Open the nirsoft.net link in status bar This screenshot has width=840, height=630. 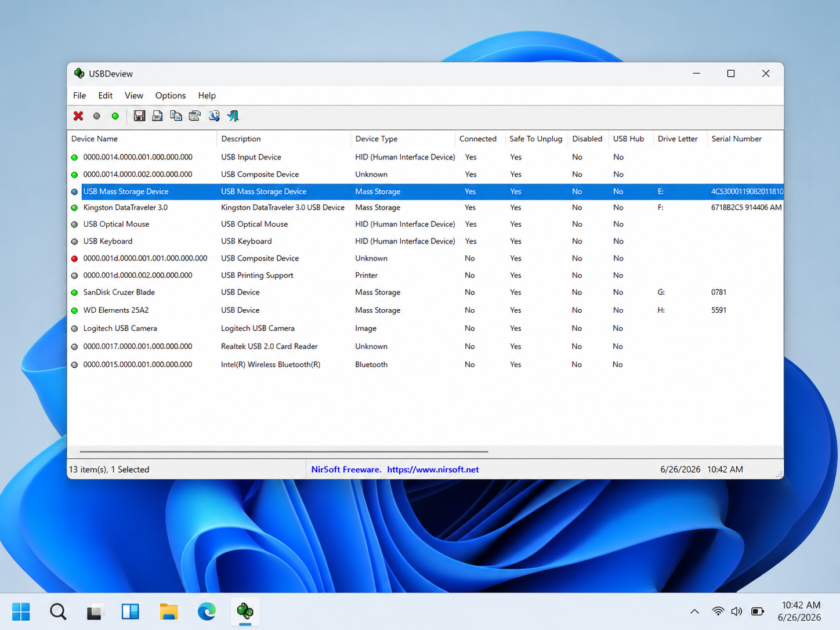click(433, 470)
